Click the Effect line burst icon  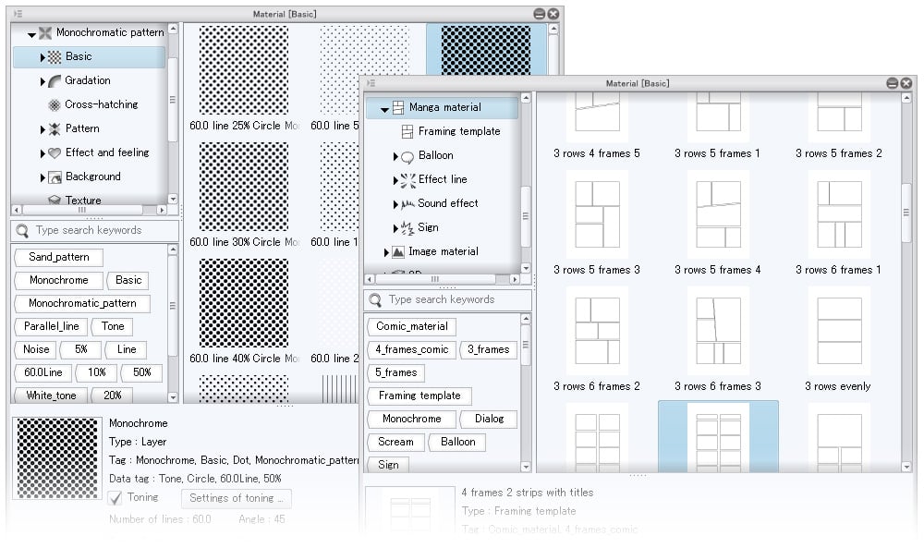pyautogui.click(x=407, y=180)
